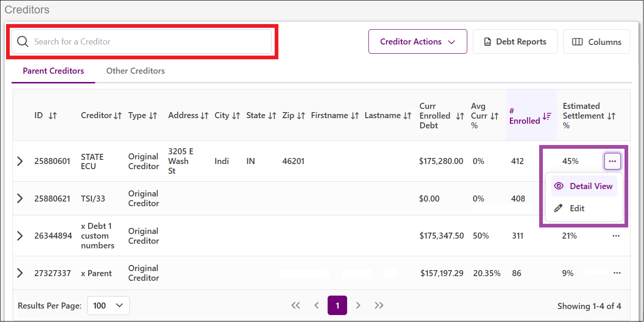
Task: Switch to the Parent Creditors tab
Action: (x=53, y=71)
